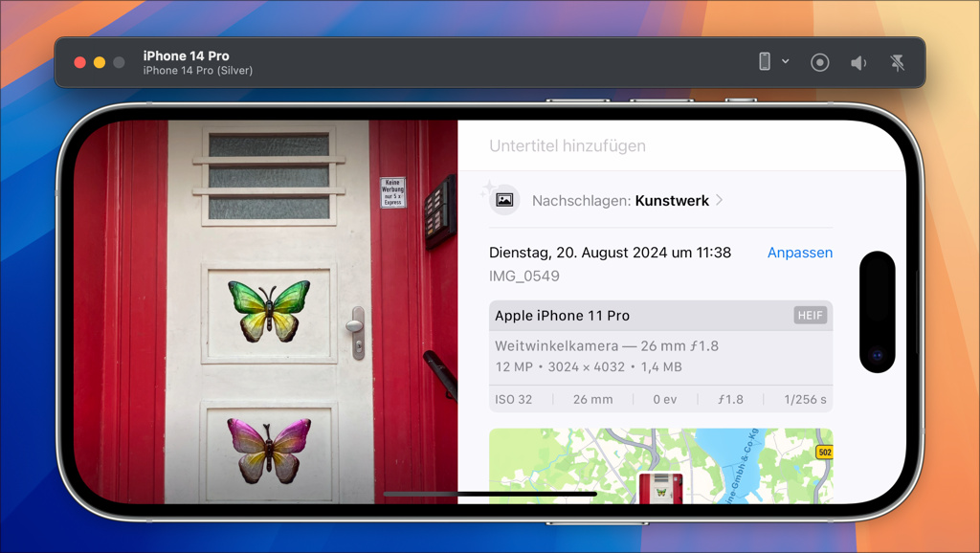Tap the Apple iPhone 11 Pro camera header

562,316
